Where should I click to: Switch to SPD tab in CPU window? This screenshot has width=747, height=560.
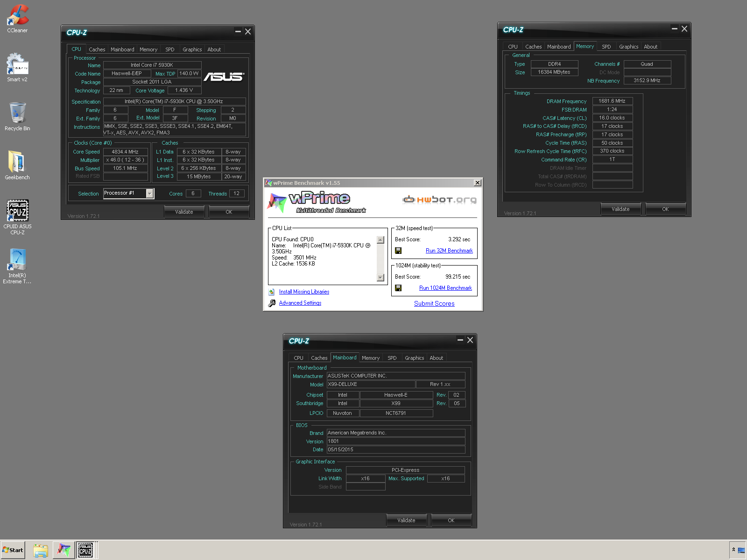click(x=170, y=49)
